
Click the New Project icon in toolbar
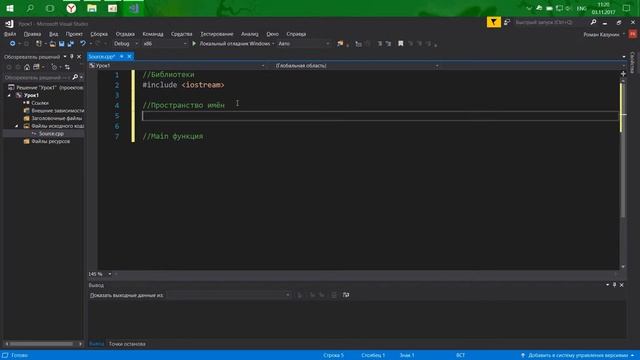39,44
